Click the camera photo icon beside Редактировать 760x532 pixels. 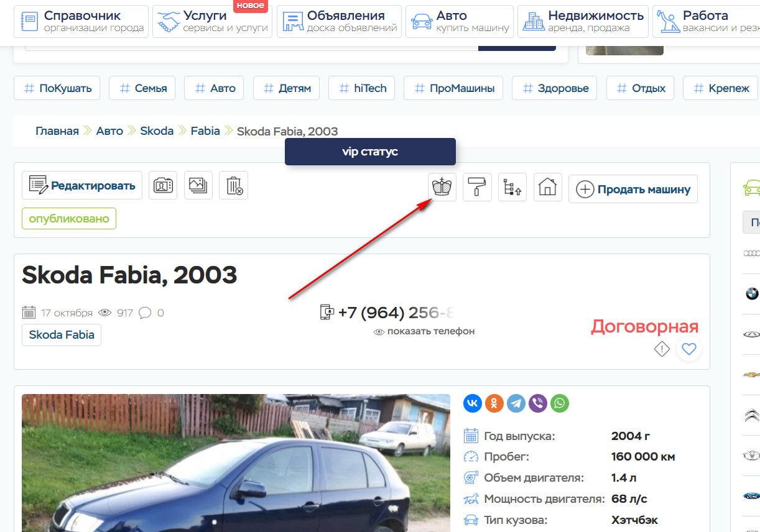(x=163, y=185)
